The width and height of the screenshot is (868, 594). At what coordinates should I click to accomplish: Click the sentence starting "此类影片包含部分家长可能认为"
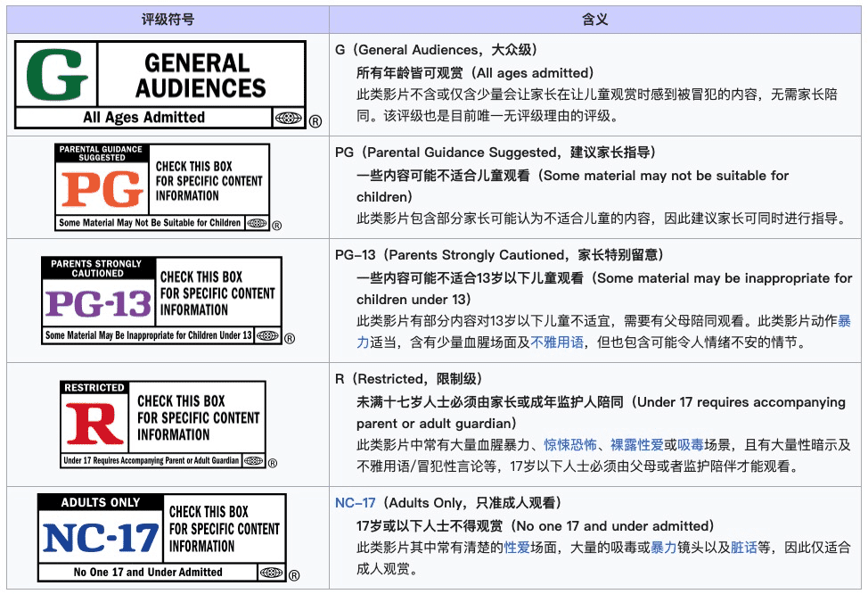[604, 219]
